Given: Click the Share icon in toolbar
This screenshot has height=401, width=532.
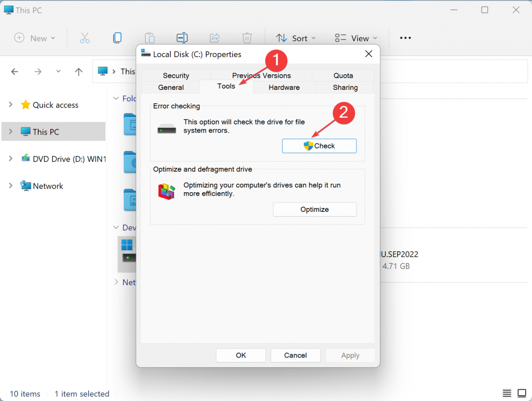Looking at the screenshot, I should pos(215,38).
